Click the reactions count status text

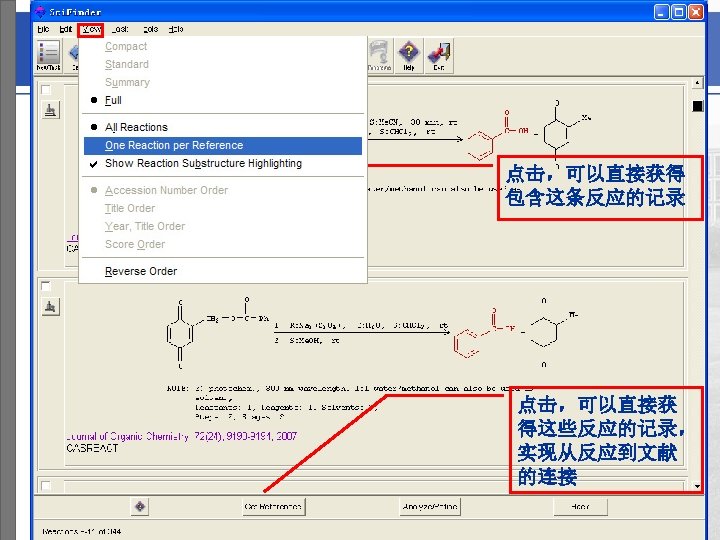pos(81,531)
